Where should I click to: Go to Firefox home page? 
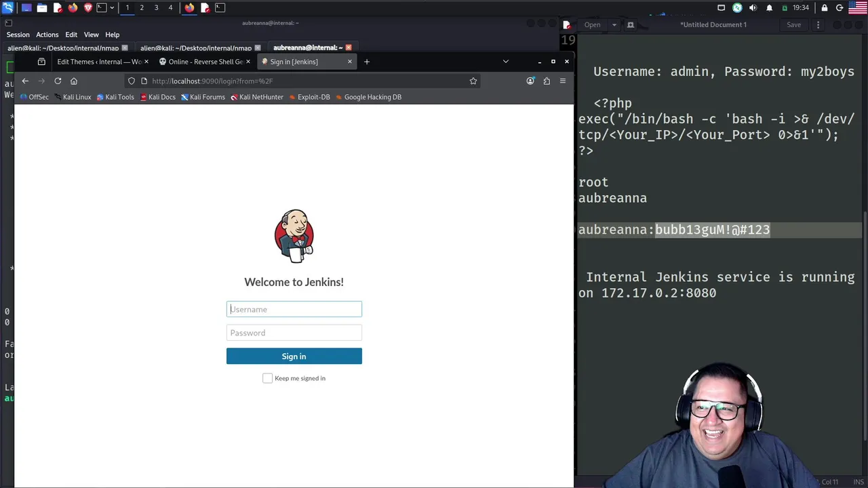point(74,81)
